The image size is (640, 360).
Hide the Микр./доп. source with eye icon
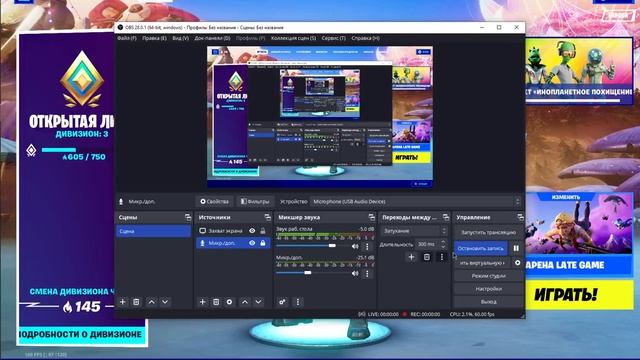coord(252,243)
